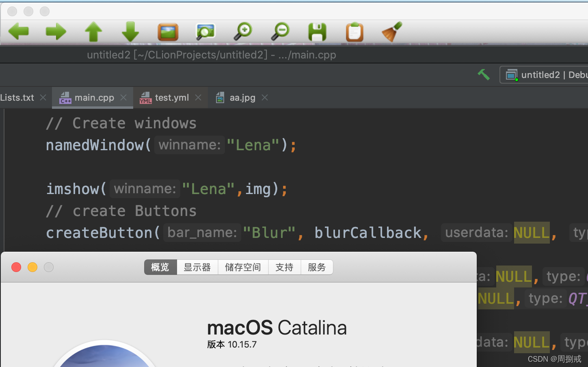Click the green down arrow toolbar icon
The image size is (588, 367).
pyautogui.click(x=130, y=32)
